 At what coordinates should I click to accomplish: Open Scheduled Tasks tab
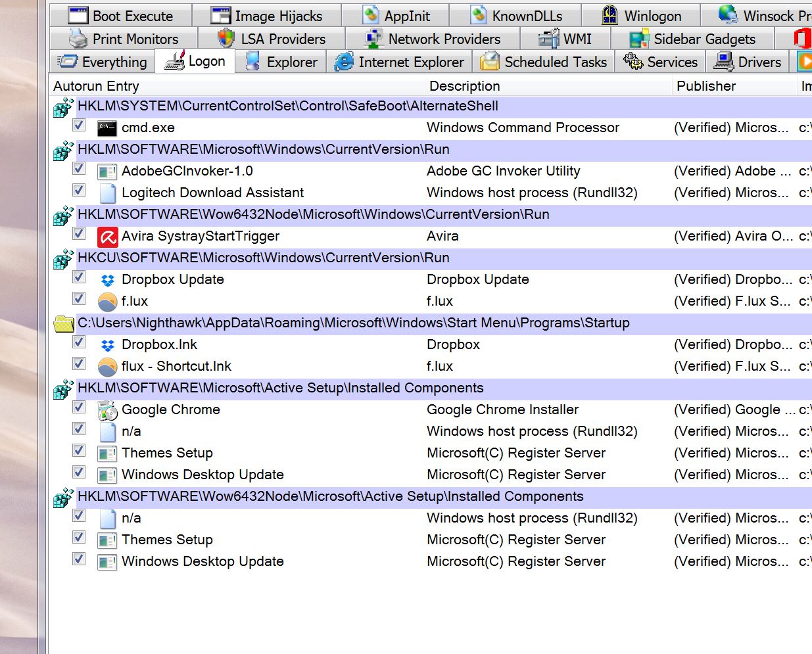point(544,62)
